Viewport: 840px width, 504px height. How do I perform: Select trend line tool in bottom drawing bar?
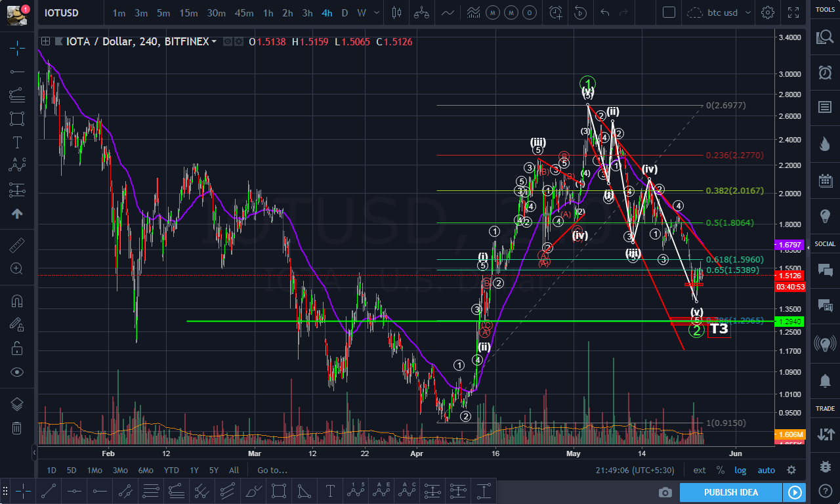[x=48, y=491]
